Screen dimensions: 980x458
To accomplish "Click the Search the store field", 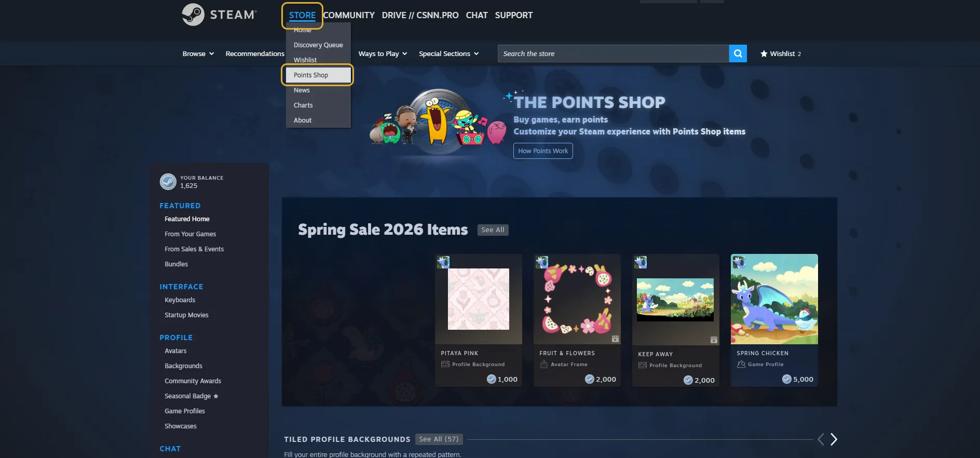I will tap(613, 53).
